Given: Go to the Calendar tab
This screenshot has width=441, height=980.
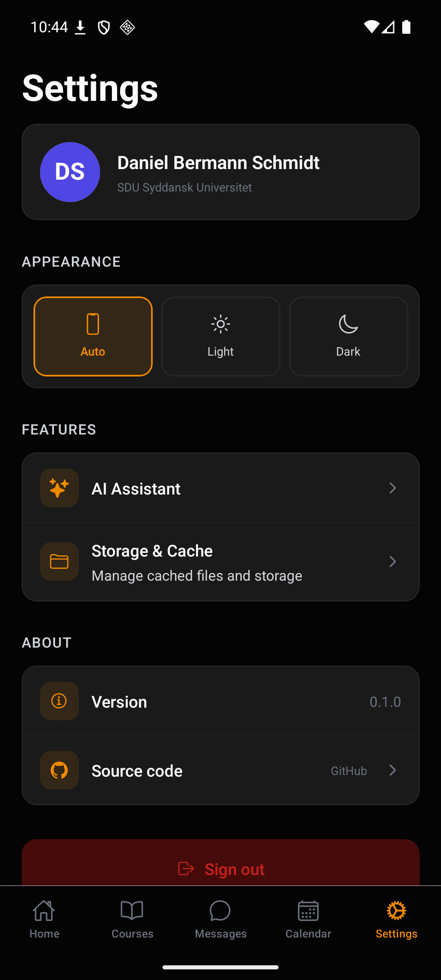Looking at the screenshot, I should 308,919.
